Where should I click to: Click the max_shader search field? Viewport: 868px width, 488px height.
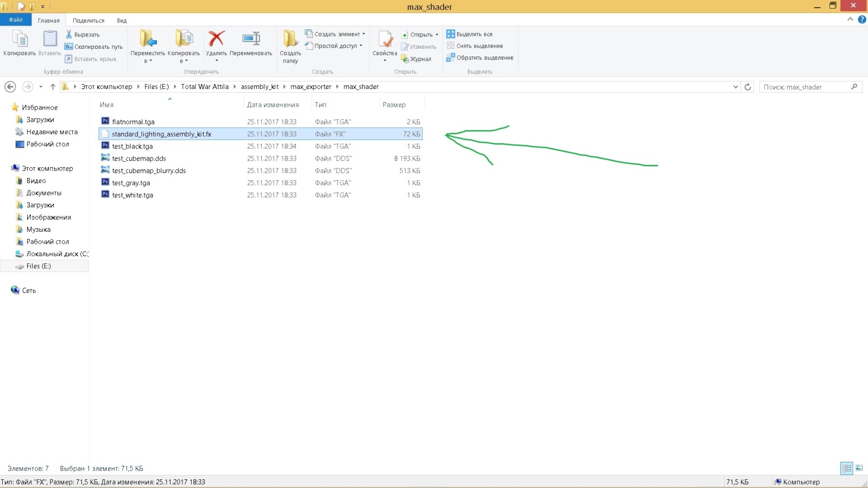[805, 87]
